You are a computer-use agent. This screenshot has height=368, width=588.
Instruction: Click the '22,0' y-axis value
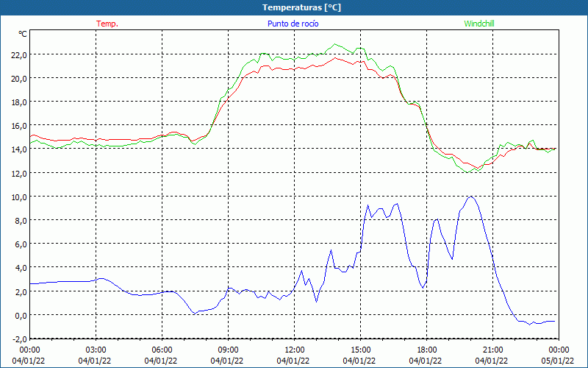[x=19, y=54]
